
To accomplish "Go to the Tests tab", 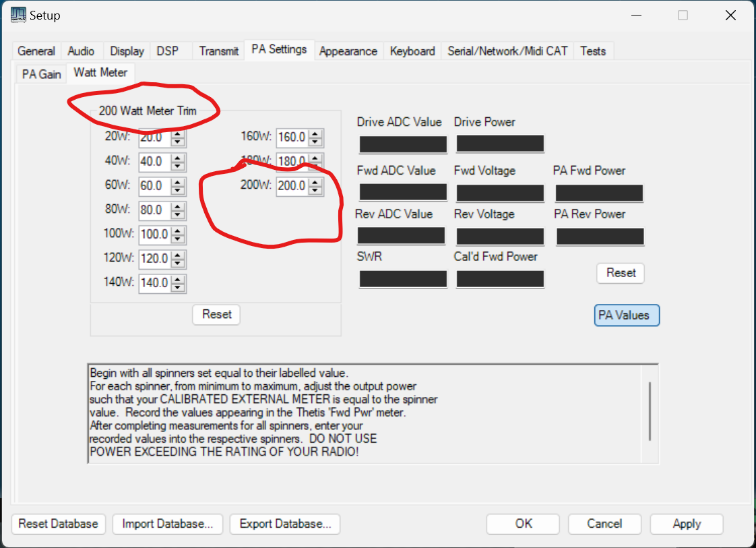I will 593,51.
